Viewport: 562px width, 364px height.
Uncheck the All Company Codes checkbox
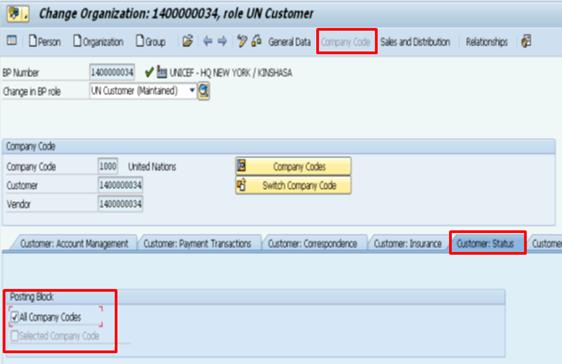coord(14,317)
